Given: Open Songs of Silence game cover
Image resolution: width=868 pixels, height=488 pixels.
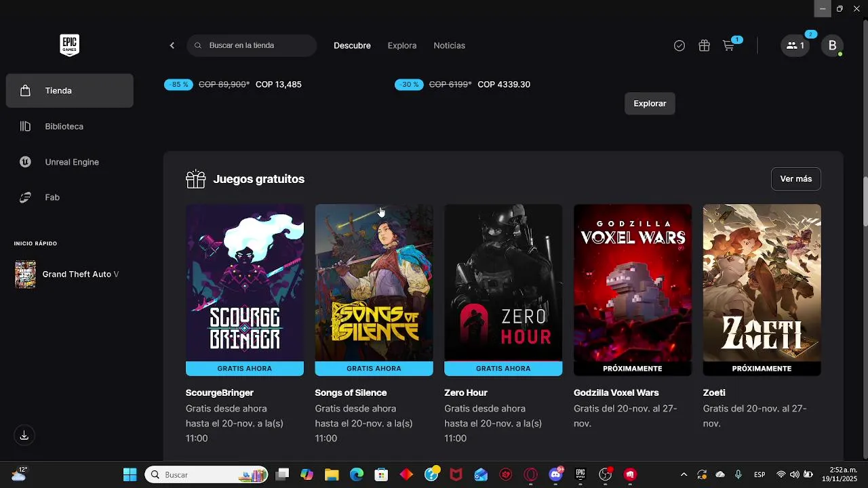Looking at the screenshot, I should point(374,283).
